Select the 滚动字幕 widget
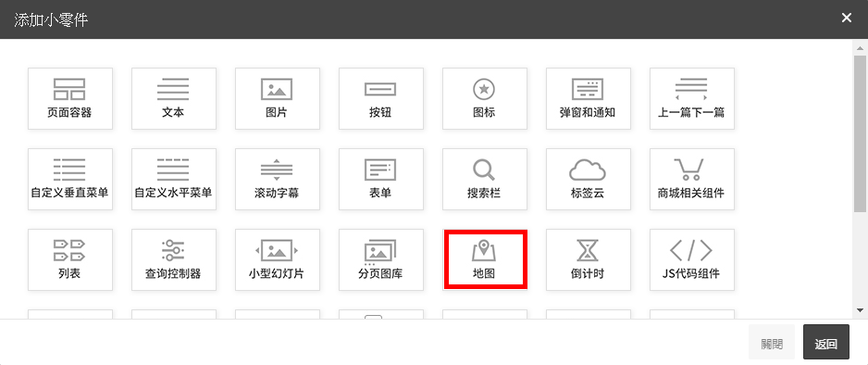Screen dimensions: 868x365 (278, 179)
